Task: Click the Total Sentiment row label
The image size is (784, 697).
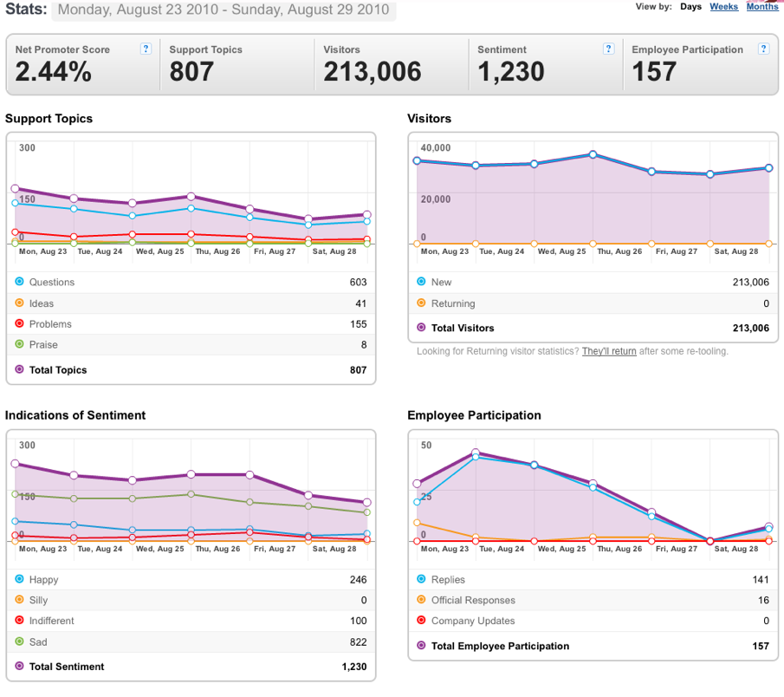Action: point(67,667)
